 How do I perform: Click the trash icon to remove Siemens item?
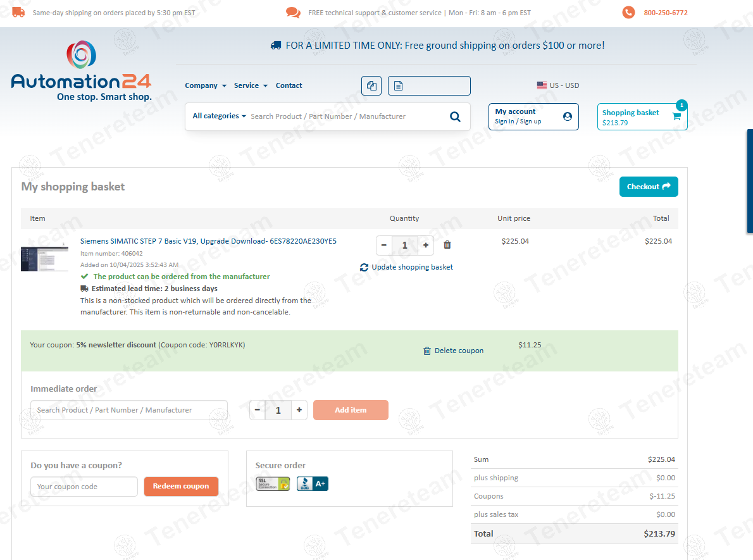447,245
